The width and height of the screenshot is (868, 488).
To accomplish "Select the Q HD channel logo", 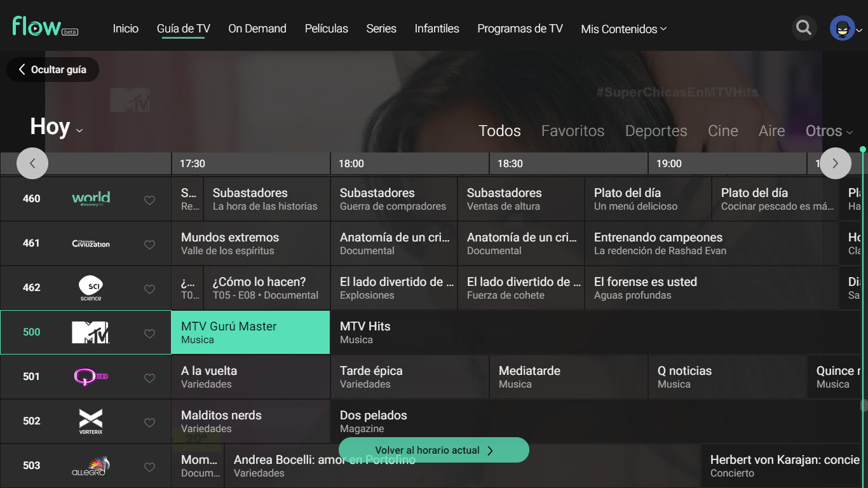I will (91, 377).
